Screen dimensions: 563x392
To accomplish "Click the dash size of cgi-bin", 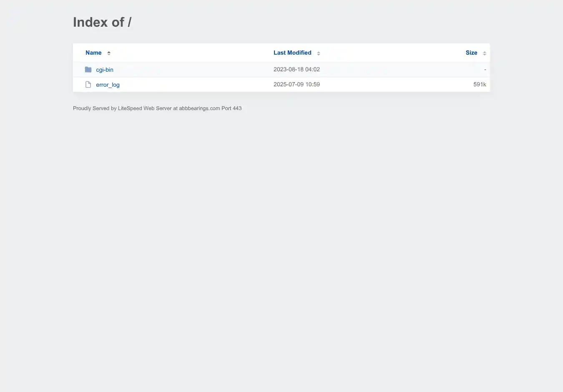I will point(485,70).
